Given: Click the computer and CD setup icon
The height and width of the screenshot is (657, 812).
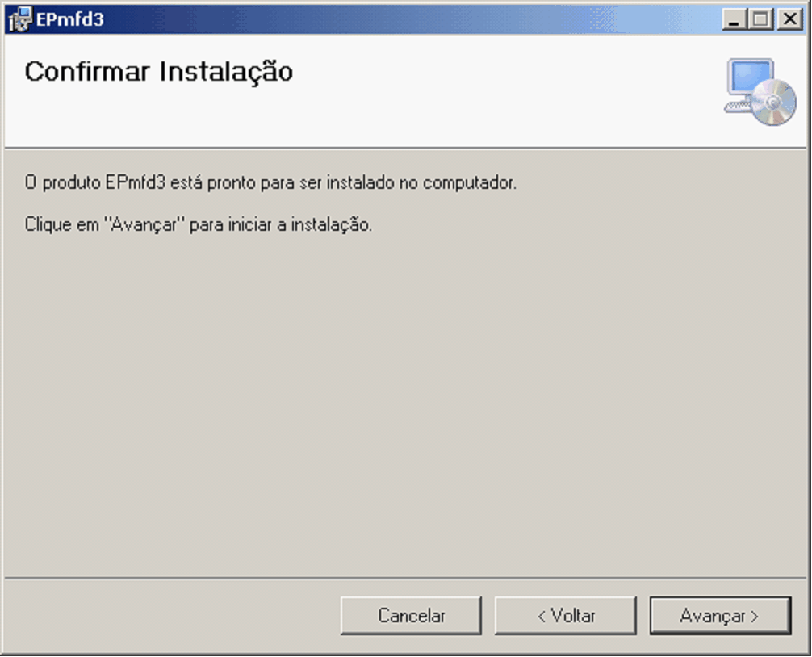Looking at the screenshot, I should [x=760, y=92].
